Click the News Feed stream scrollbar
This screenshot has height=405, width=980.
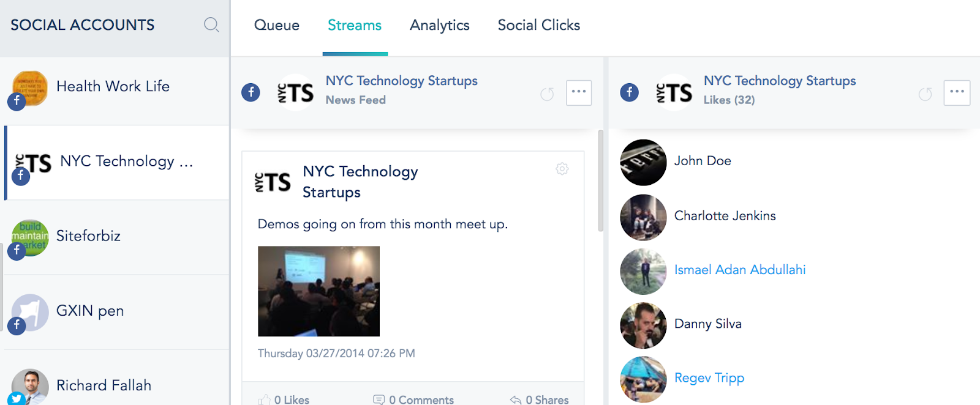pos(601,180)
